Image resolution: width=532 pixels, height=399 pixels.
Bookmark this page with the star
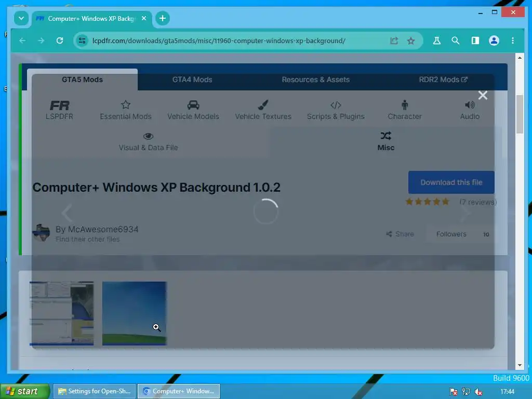[x=411, y=41]
